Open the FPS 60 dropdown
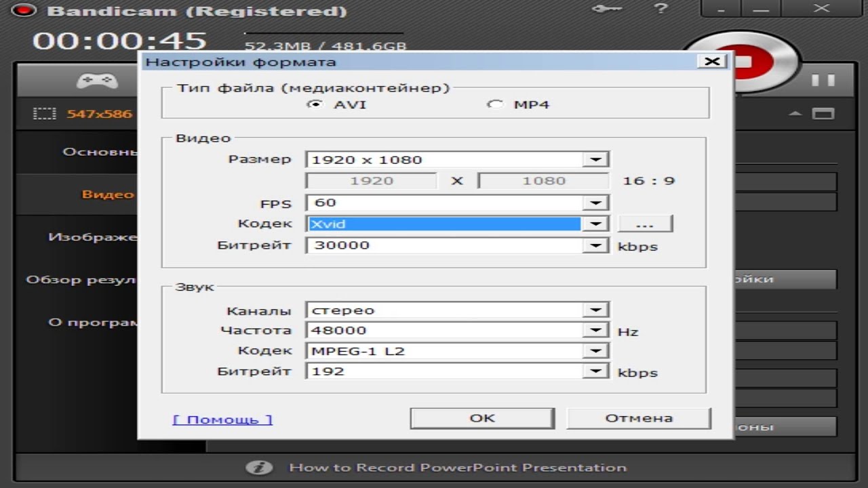Viewport: 868px width, 488px height. (458, 203)
